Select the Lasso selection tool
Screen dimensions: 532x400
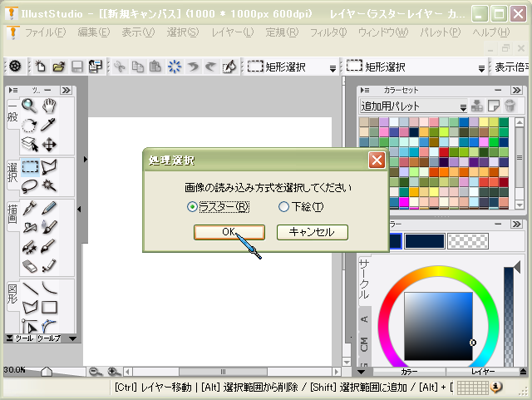(x=30, y=186)
